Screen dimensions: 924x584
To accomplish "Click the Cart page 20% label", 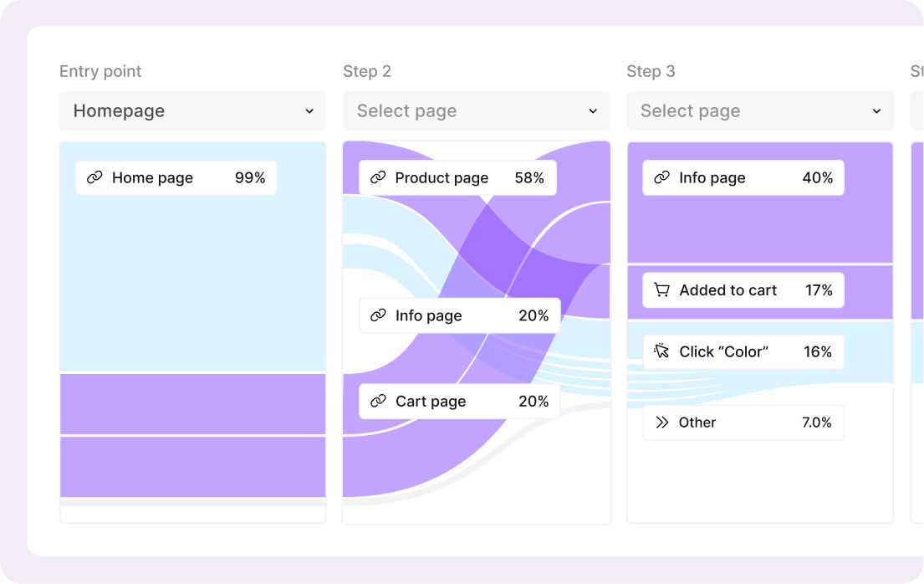I will (x=459, y=402).
